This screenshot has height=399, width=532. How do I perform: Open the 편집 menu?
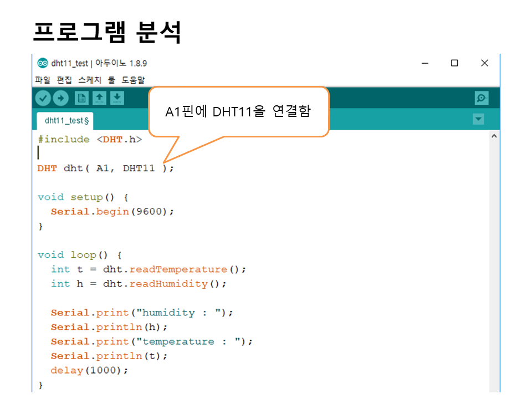click(x=64, y=80)
